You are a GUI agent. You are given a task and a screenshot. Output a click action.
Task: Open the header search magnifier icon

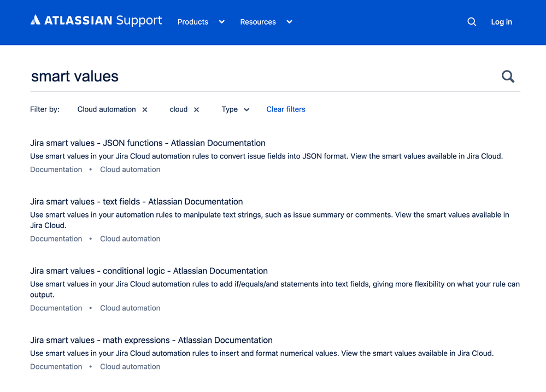click(472, 22)
